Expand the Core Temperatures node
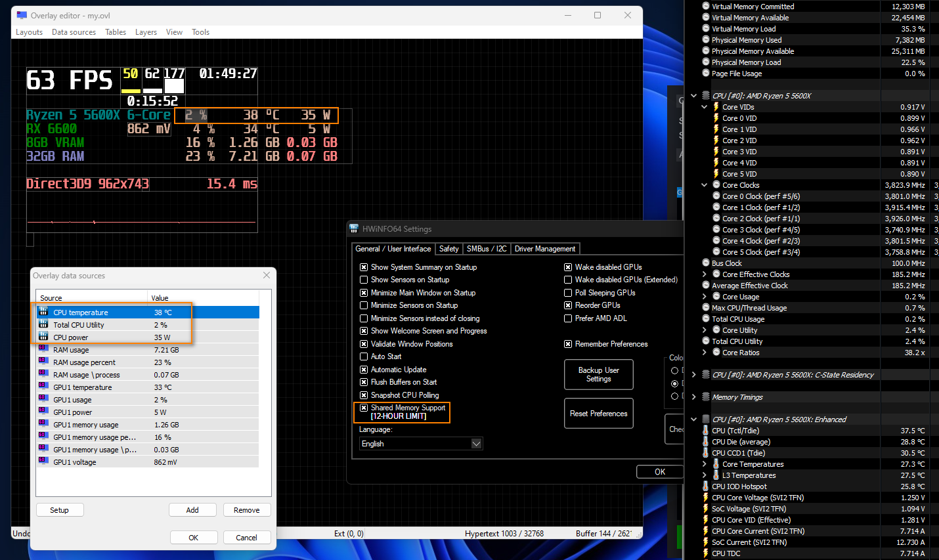 pos(705,464)
